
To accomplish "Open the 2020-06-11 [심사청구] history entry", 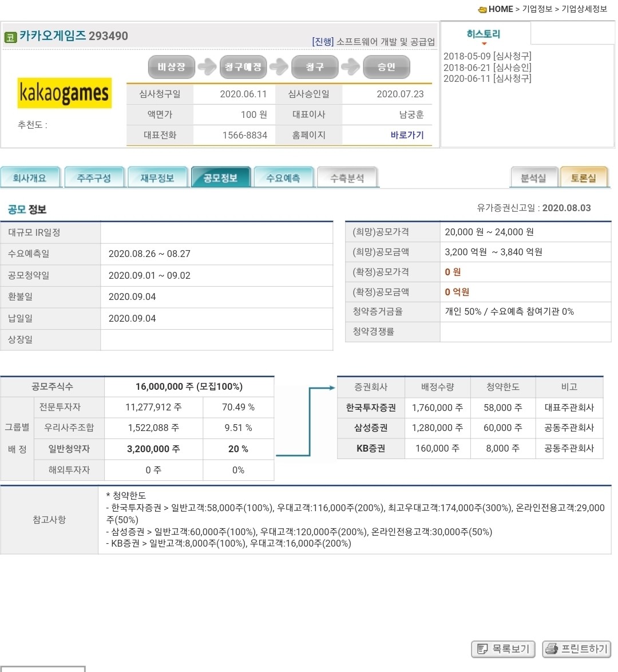I will click(x=487, y=78).
